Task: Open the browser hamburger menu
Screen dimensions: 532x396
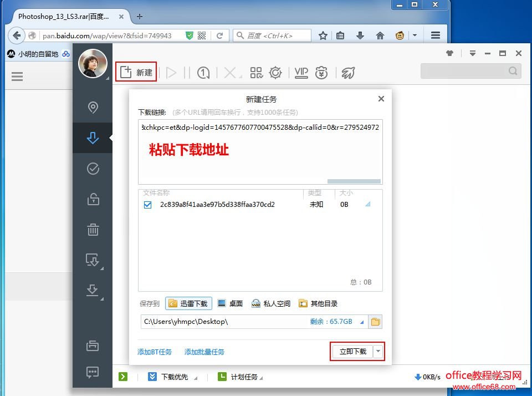Action: click(x=436, y=35)
